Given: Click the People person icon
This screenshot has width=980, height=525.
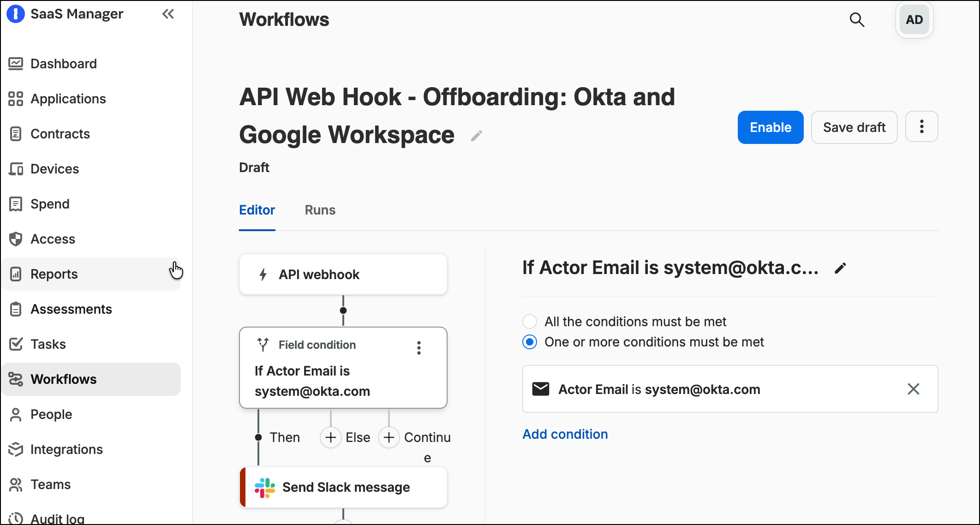Looking at the screenshot, I should [x=16, y=414].
